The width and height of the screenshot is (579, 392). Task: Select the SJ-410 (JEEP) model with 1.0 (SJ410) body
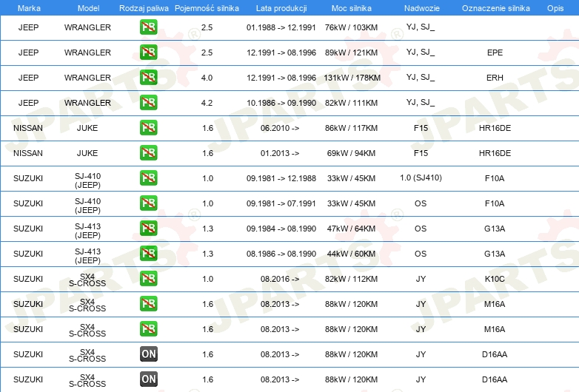point(87,180)
